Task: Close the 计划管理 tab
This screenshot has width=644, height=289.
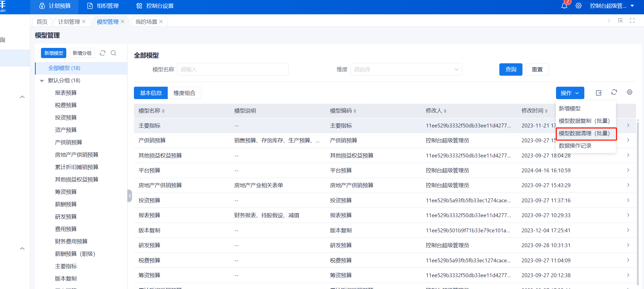Action: pos(84,21)
